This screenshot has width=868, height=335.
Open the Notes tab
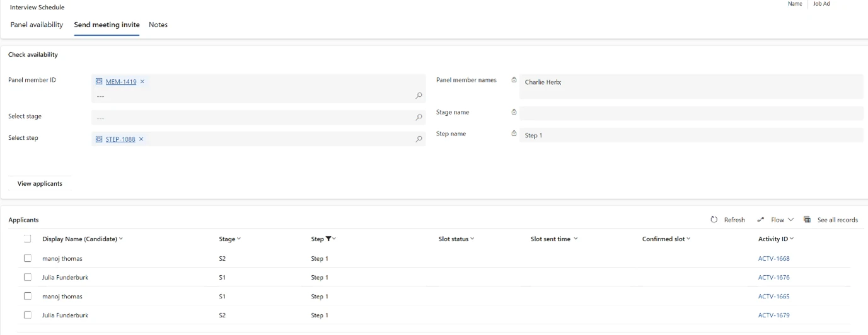tap(158, 25)
